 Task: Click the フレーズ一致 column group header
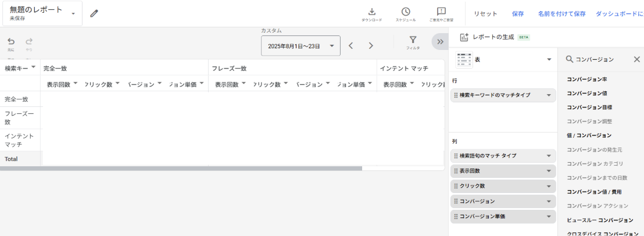[x=229, y=68]
